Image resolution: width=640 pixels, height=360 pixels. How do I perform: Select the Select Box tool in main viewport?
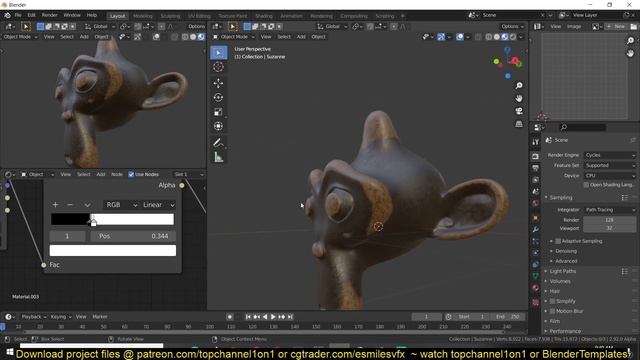coord(218,53)
